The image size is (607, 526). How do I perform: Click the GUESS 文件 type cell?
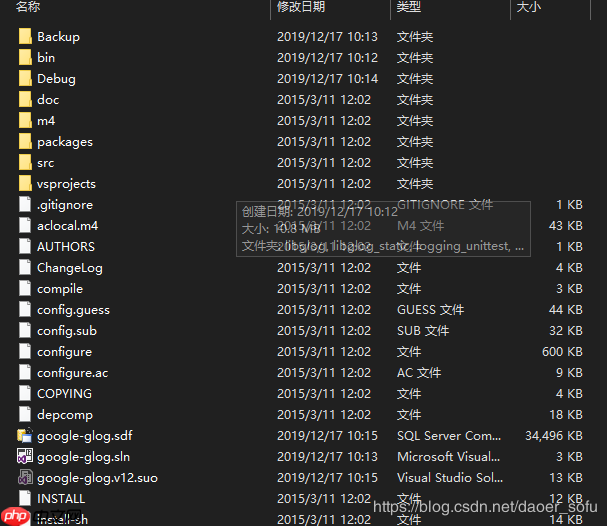pos(430,310)
